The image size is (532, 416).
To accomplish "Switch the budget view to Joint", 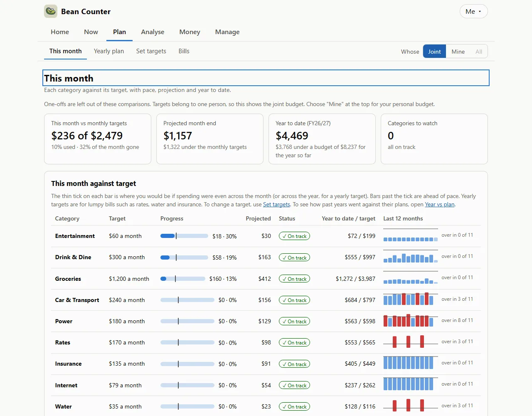I will tap(434, 52).
